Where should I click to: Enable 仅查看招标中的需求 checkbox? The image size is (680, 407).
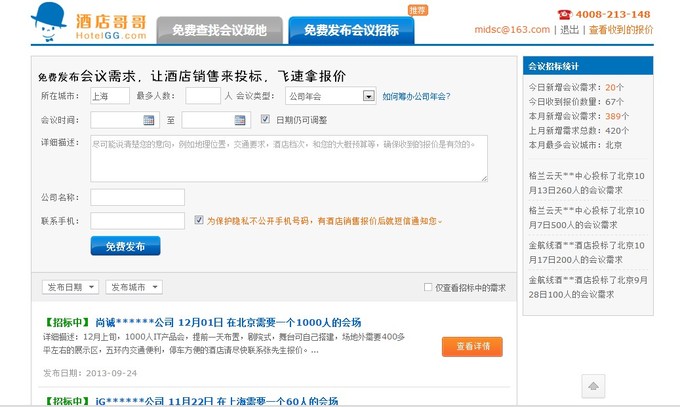pyautogui.click(x=428, y=288)
